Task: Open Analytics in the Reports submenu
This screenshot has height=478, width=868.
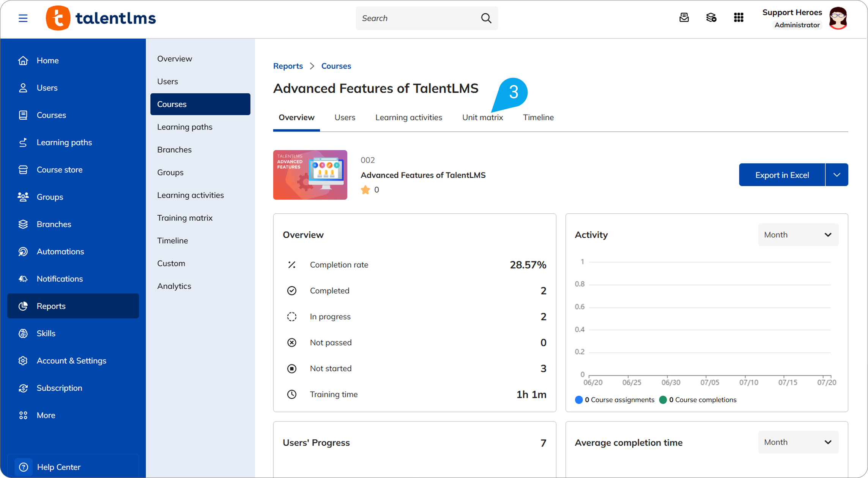Action: pos(174,286)
